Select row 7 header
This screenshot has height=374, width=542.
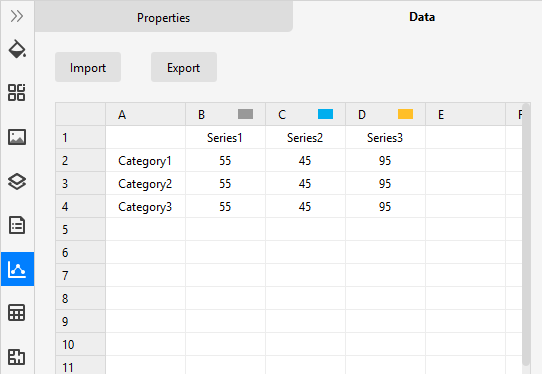click(x=81, y=275)
